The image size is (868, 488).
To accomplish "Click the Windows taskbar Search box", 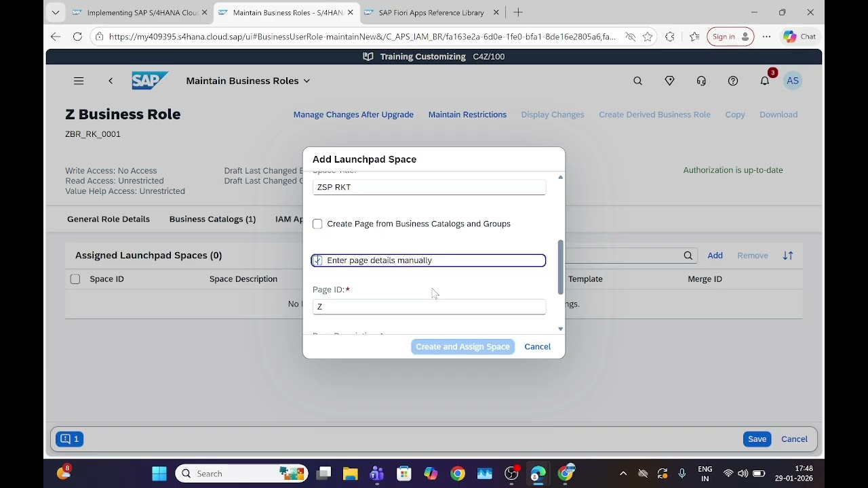I will tap(241, 474).
